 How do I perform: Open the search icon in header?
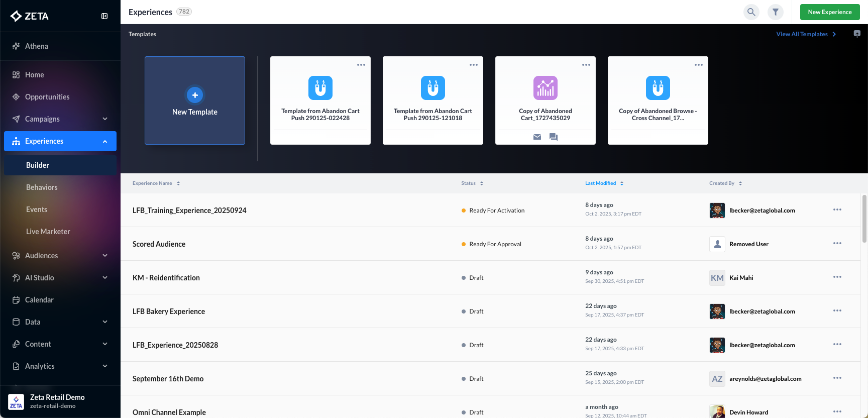[x=751, y=12]
